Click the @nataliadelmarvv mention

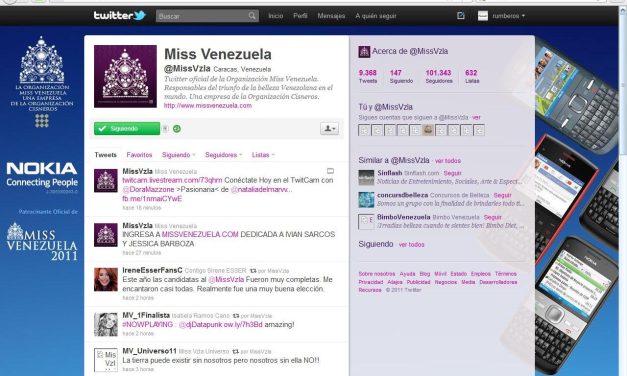tap(262, 189)
